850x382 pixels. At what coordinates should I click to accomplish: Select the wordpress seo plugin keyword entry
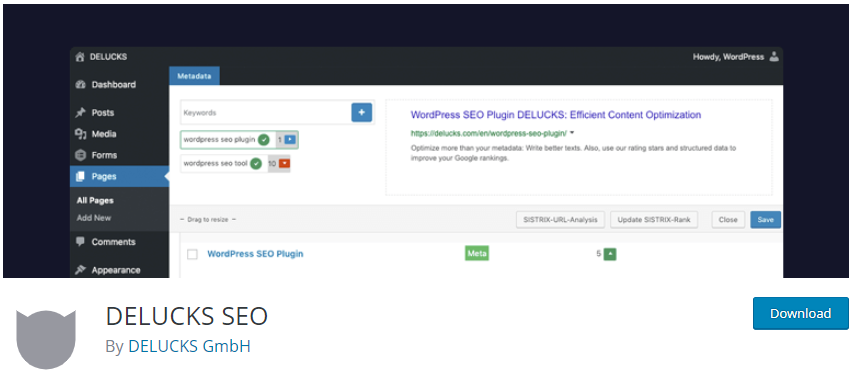pos(239,140)
